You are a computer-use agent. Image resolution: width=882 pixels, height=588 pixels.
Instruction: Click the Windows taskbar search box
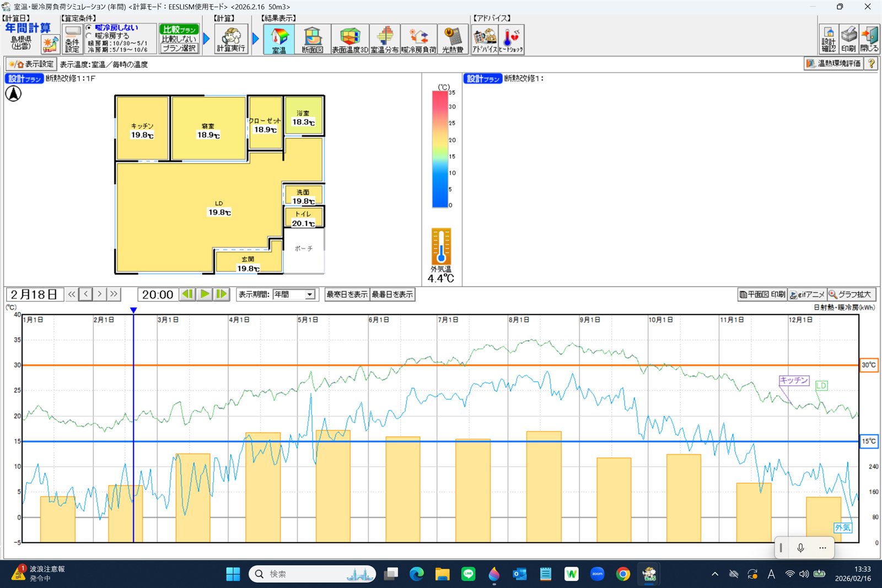pos(313,574)
